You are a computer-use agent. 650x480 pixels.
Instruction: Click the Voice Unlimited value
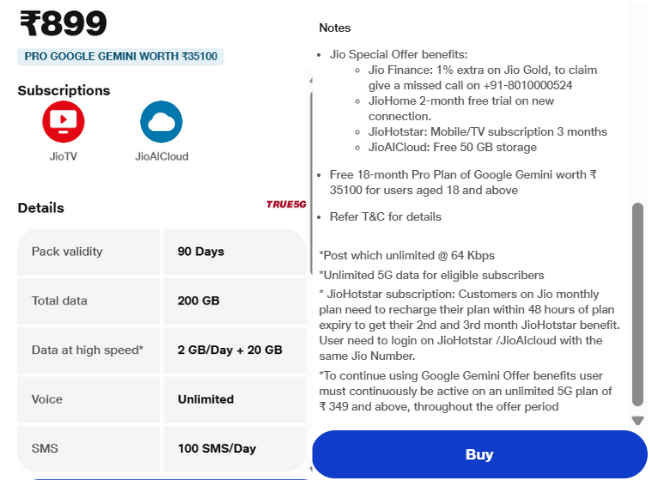coord(206,399)
